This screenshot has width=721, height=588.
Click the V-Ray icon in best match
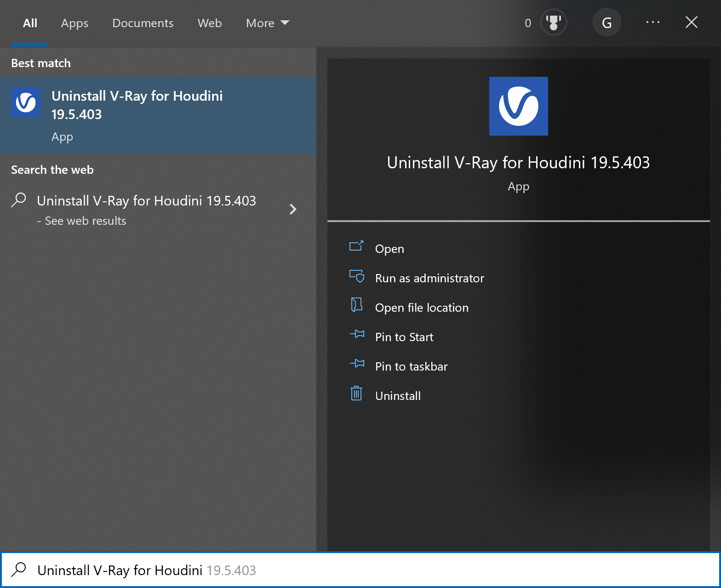26,103
